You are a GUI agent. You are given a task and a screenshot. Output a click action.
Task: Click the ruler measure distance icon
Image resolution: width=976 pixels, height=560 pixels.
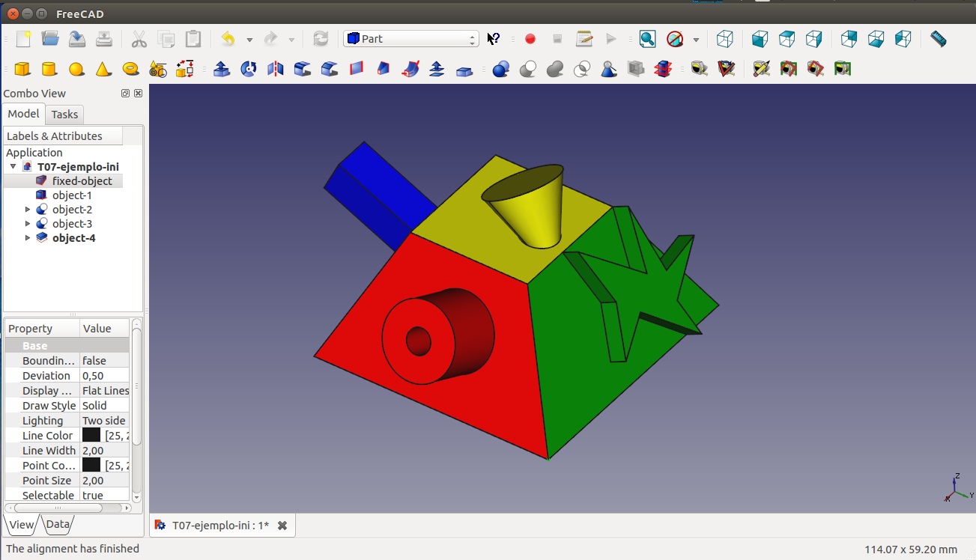pos(938,39)
